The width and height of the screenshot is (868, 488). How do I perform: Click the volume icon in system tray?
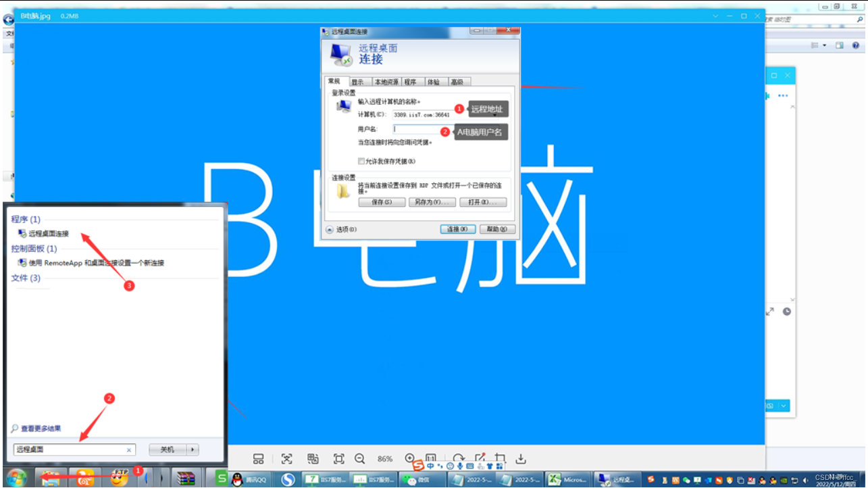click(806, 479)
